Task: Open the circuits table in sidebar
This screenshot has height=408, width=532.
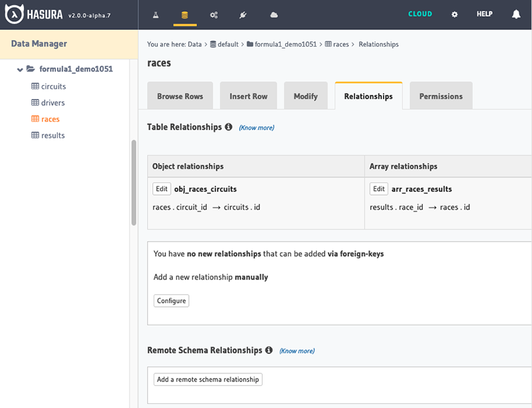Action: click(53, 87)
